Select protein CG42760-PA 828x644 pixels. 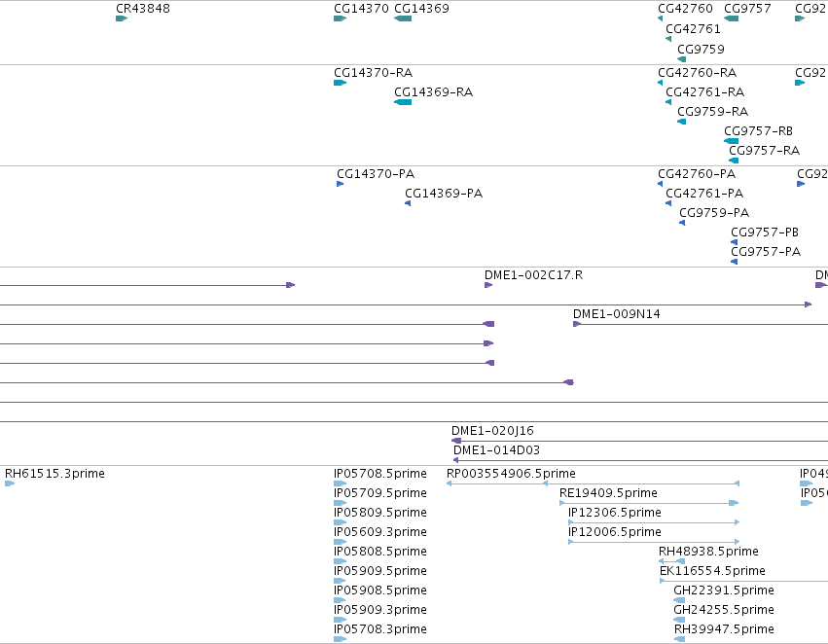[697, 174]
